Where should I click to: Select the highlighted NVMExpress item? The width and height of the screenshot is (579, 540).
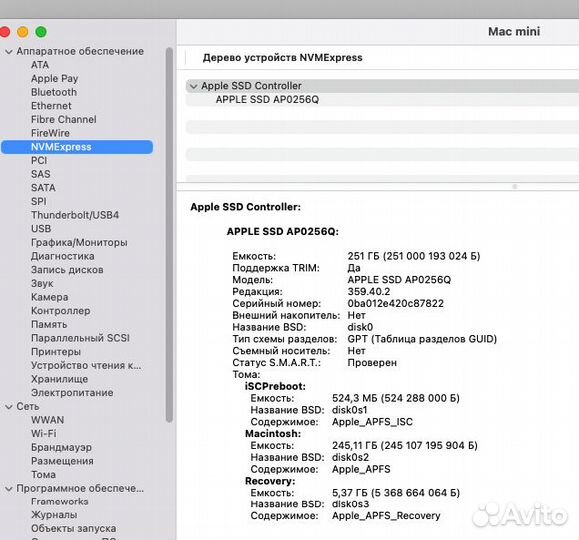(x=77, y=147)
